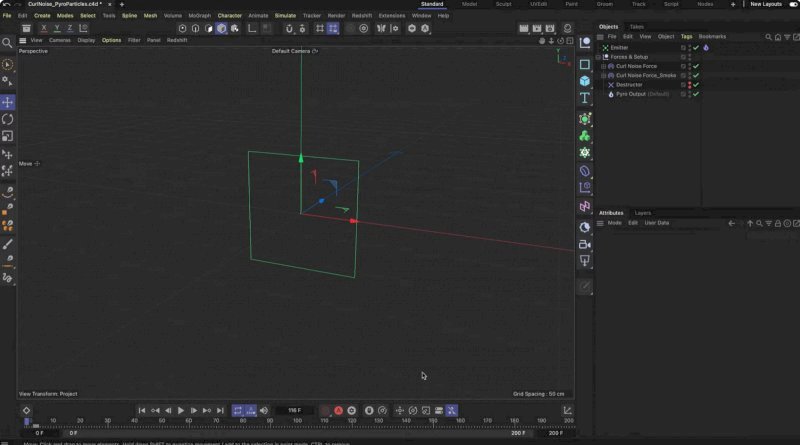Toggle the Destructor visibility dots
Screen dimensions: 800x445
pos(689,85)
